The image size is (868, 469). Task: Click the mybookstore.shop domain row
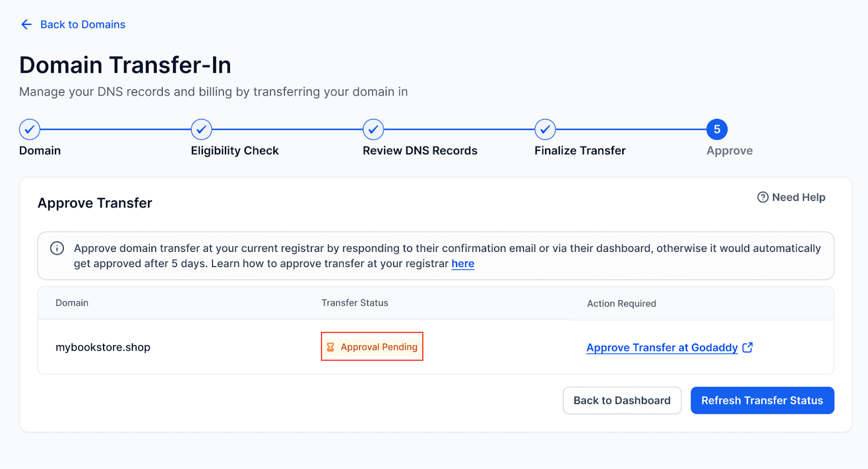[x=436, y=347]
